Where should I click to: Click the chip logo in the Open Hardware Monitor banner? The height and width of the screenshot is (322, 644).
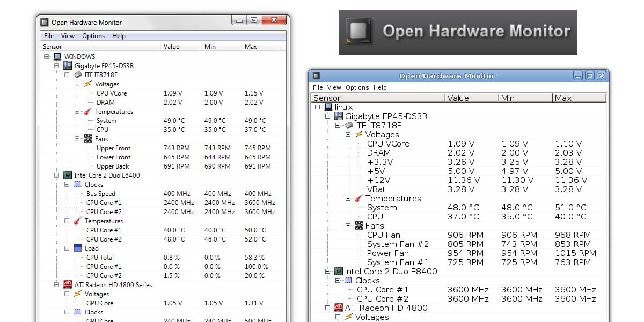pyautogui.click(x=358, y=32)
